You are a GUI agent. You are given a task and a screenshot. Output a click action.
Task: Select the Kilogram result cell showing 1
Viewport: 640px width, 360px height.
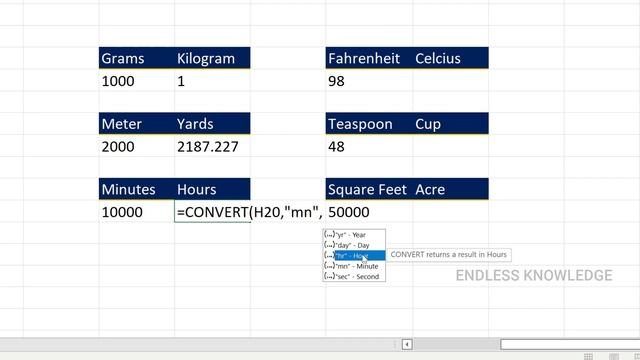(x=212, y=80)
